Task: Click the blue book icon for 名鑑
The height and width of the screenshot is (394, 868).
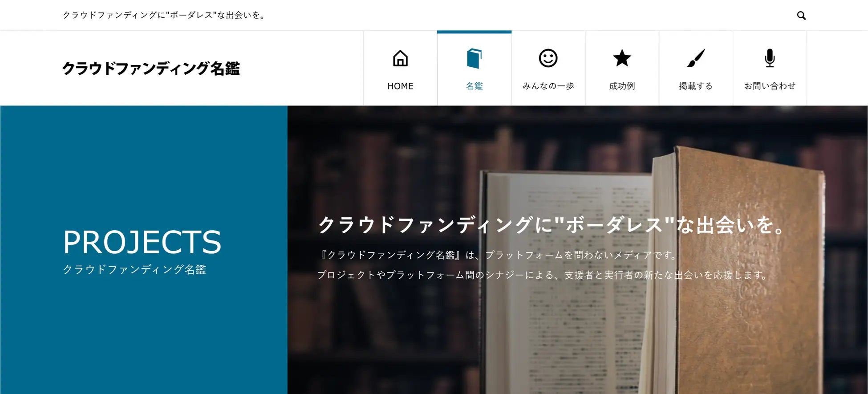Action: click(x=474, y=58)
